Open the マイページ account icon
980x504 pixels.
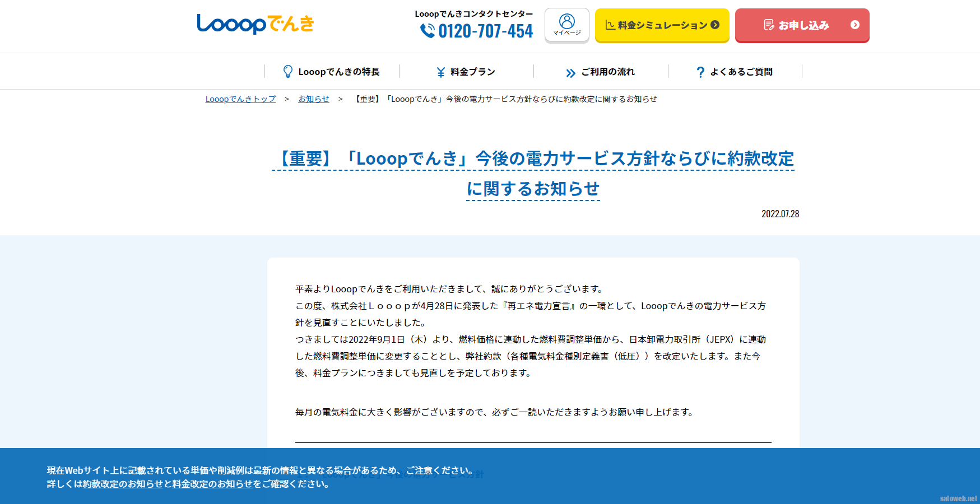tap(567, 25)
